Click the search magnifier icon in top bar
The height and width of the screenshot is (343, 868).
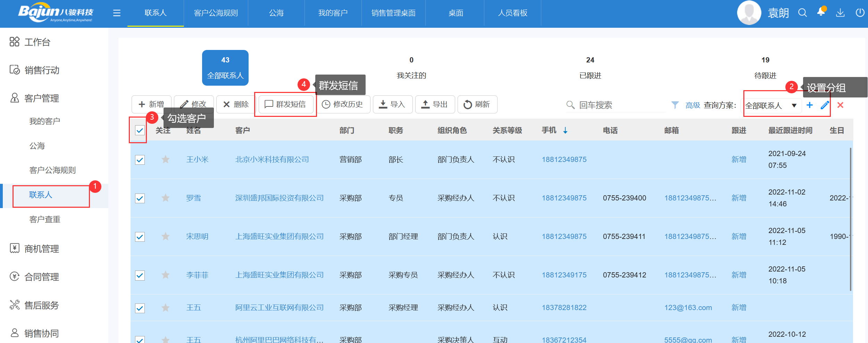point(802,13)
